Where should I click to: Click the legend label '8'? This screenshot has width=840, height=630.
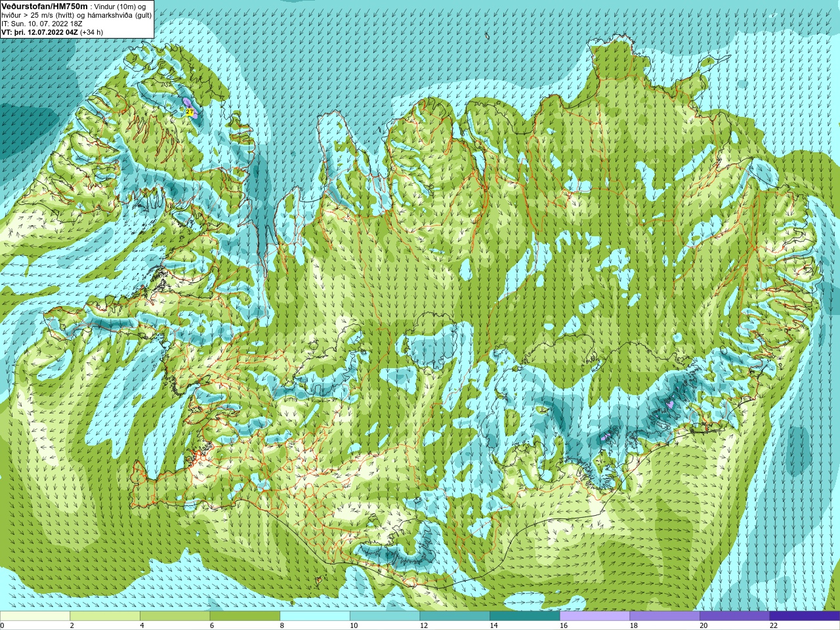point(282,625)
